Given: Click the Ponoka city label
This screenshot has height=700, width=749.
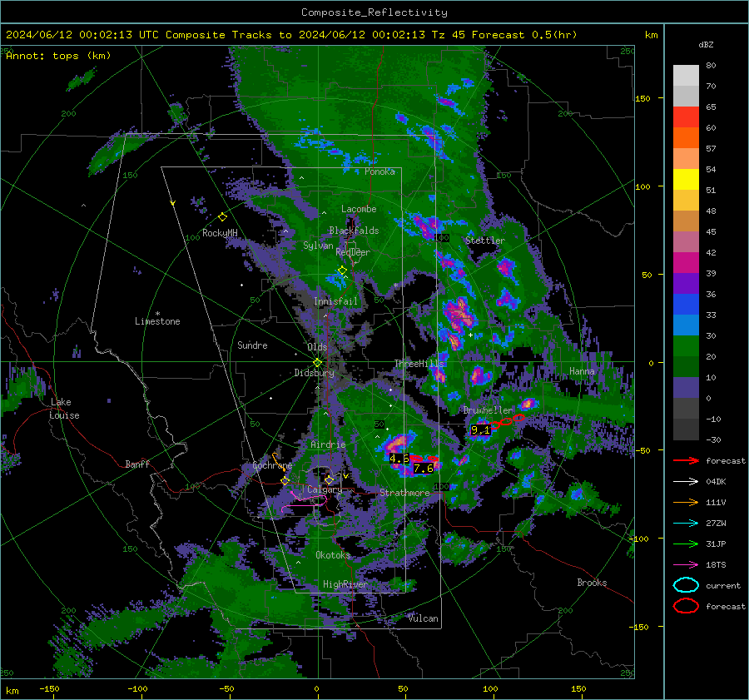Looking at the screenshot, I should (379, 171).
